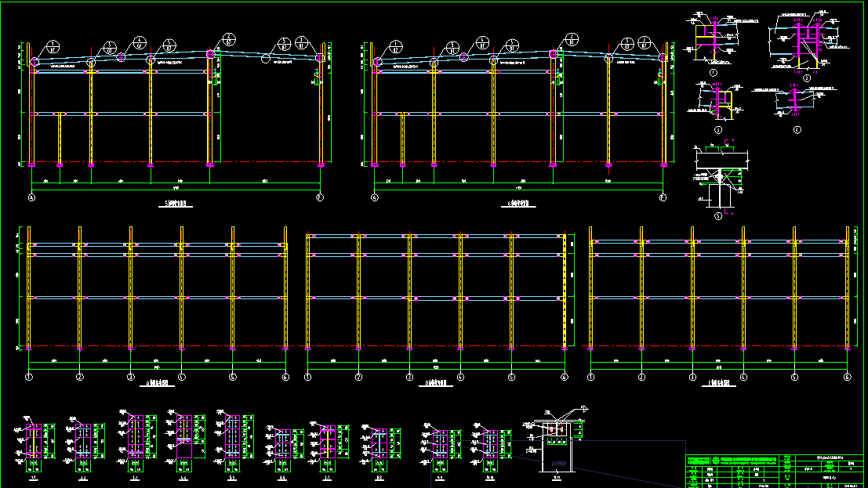Click callout bubble 2/02 at top-left elevation ridge
Screen dimensions: 868x488
click(229, 39)
